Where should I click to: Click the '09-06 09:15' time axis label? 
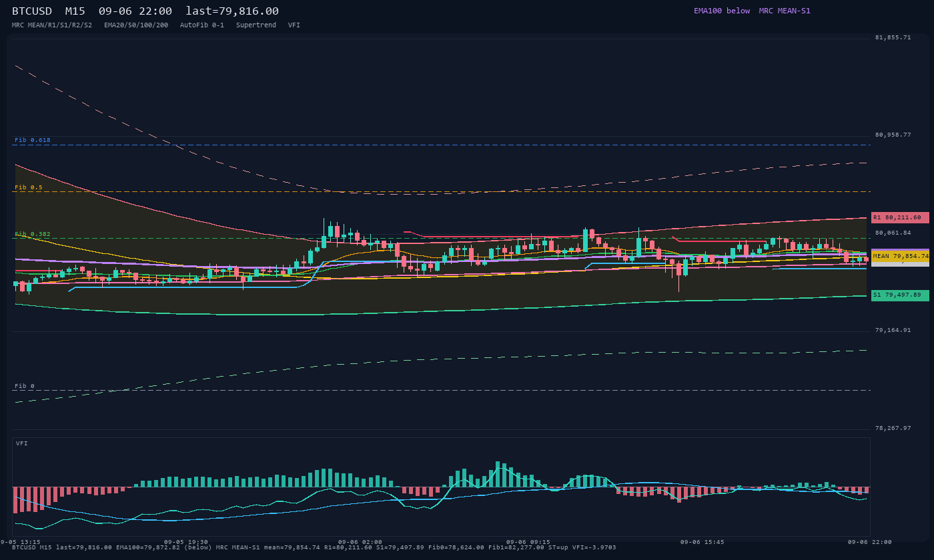(528, 542)
